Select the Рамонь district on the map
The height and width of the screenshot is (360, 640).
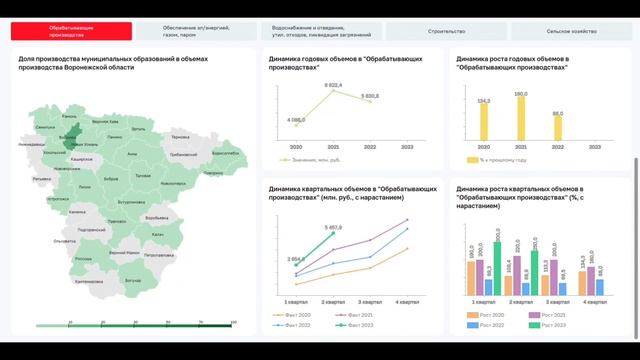[69, 116]
